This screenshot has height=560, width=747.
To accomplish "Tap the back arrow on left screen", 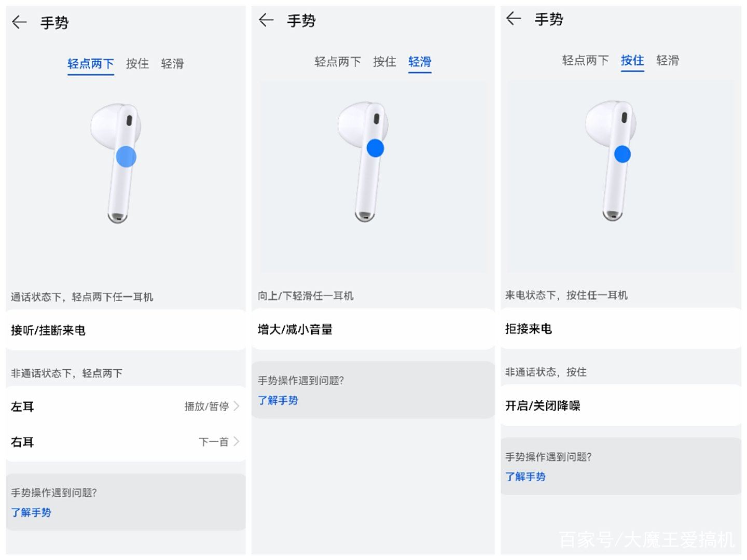I will [x=19, y=22].
